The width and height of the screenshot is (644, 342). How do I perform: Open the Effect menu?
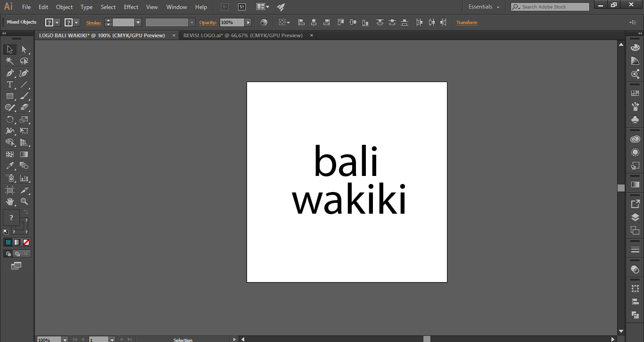[131, 7]
